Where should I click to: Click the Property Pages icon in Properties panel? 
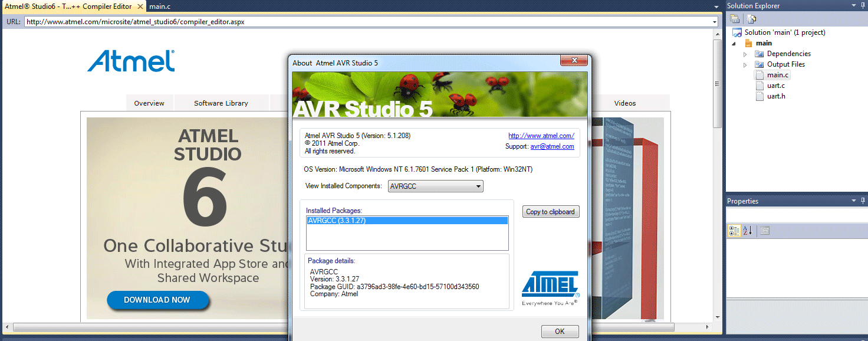click(765, 231)
